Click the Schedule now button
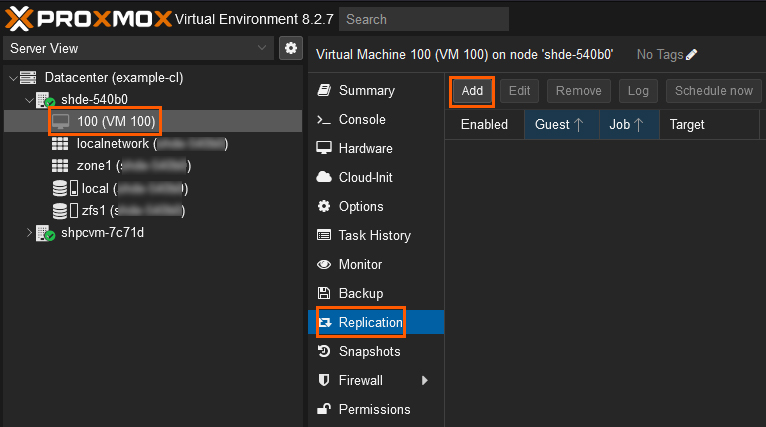This screenshot has width=766, height=427. [x=713, y=91]
